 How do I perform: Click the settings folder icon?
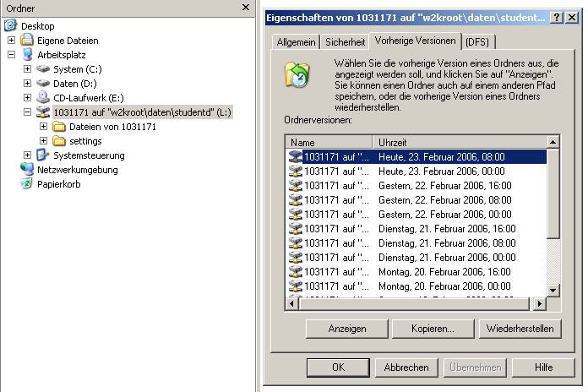59,141
